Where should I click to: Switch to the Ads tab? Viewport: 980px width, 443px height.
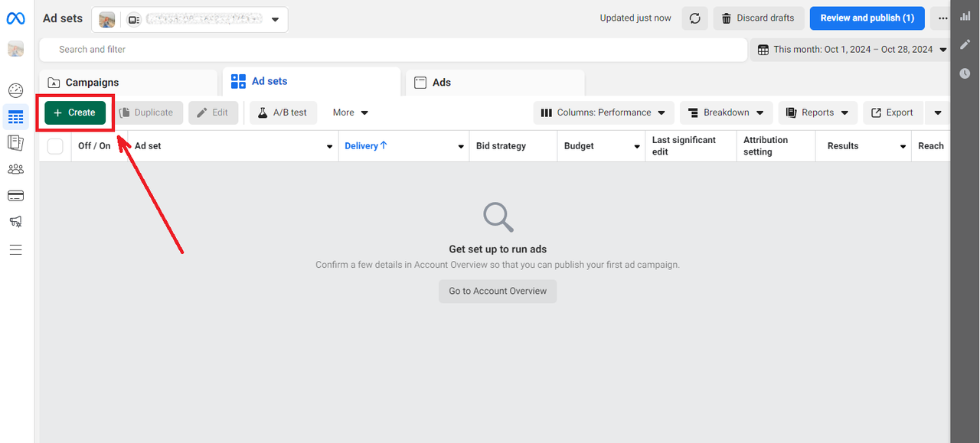tap(495, 83)
